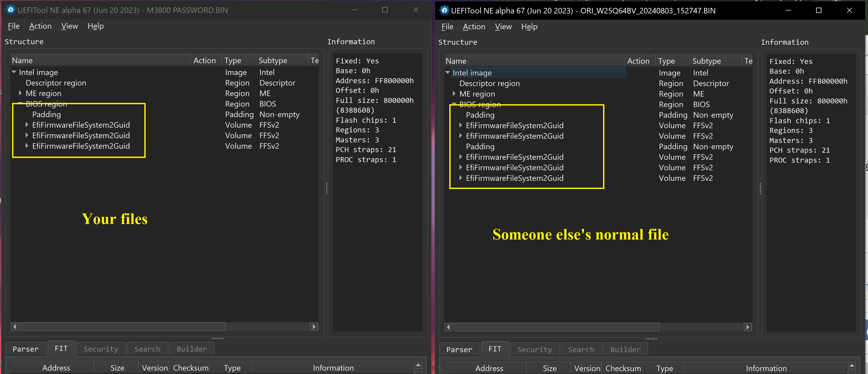Click up arrow in left FIT table scrollbar
Viewport: 868px width, 374px height.
click(418, 365)
